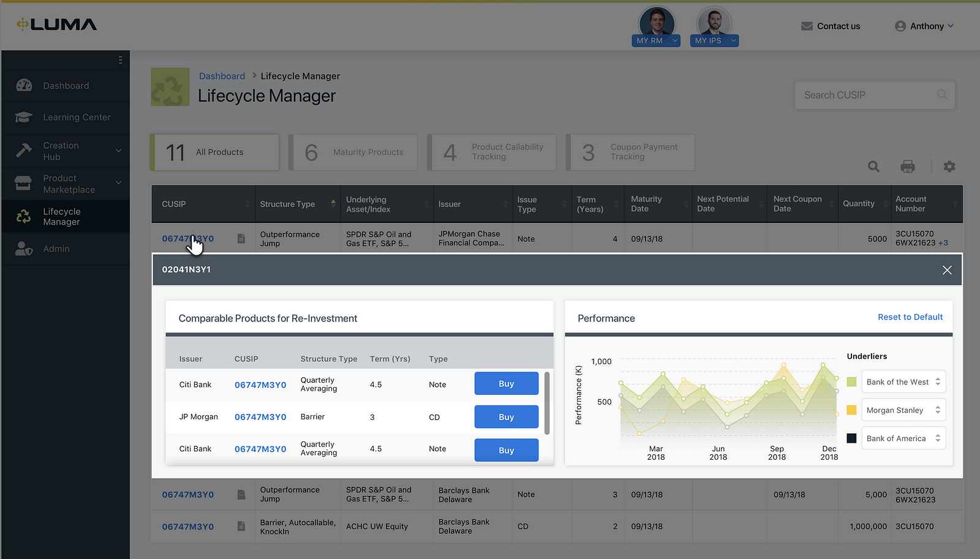Screen dimensions: 980x559
Task: Open the Morgan Stanley underlier dropdown
Action: click(903, 410)
